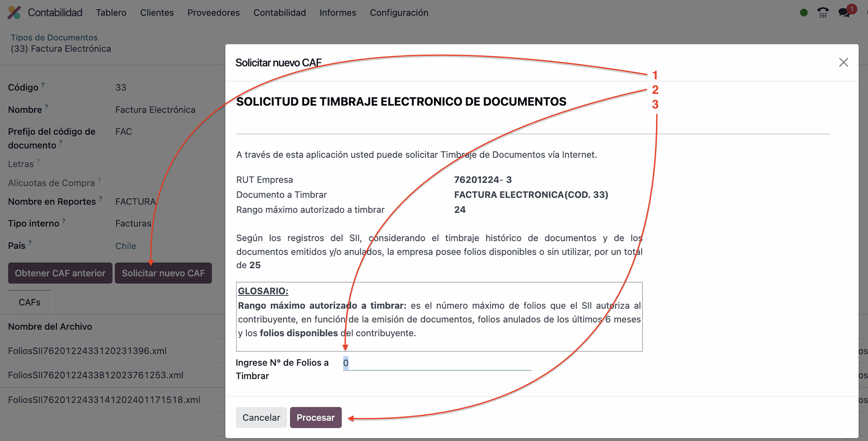
Task: Open the Proveedores menu
Action: tap(213, 13)
